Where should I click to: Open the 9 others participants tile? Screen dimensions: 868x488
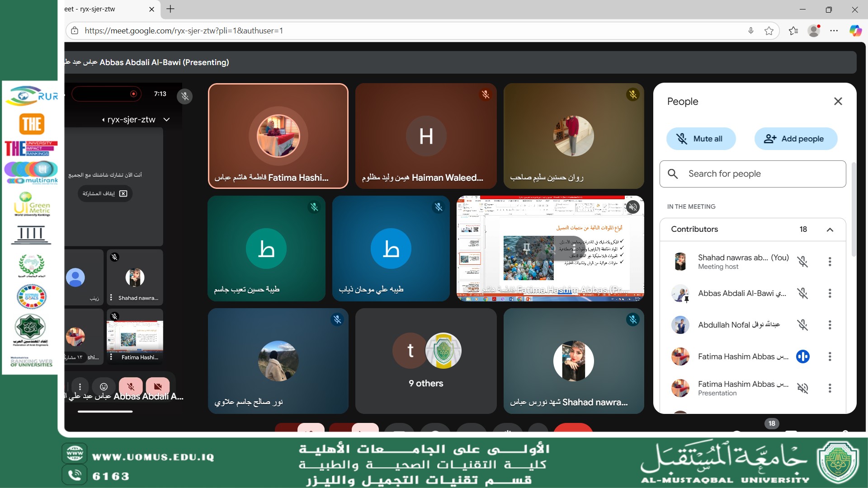[426, 361]
